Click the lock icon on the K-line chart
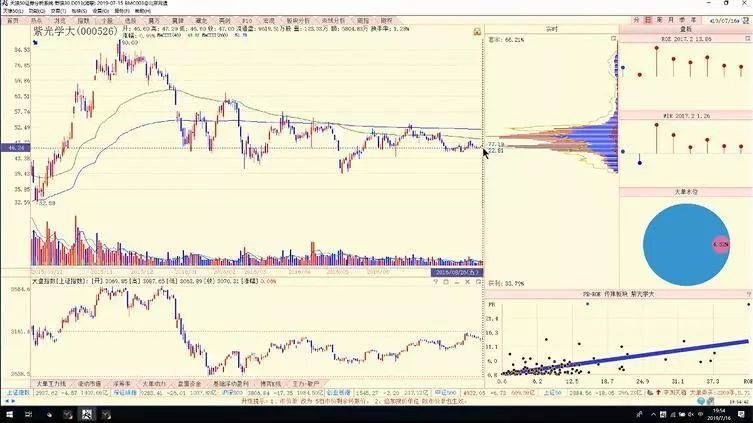 pos(477,32)
